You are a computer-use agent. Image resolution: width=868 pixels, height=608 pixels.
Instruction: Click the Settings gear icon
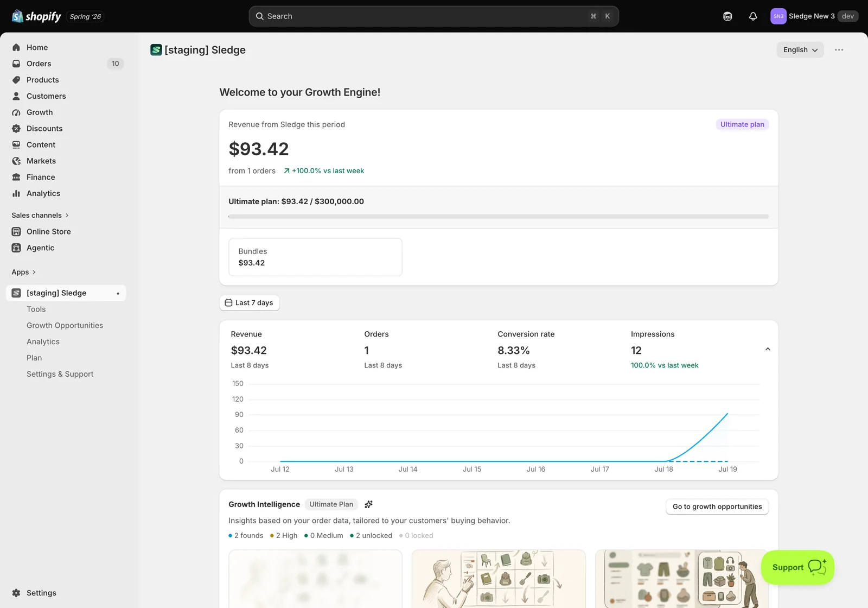[16, 593]
